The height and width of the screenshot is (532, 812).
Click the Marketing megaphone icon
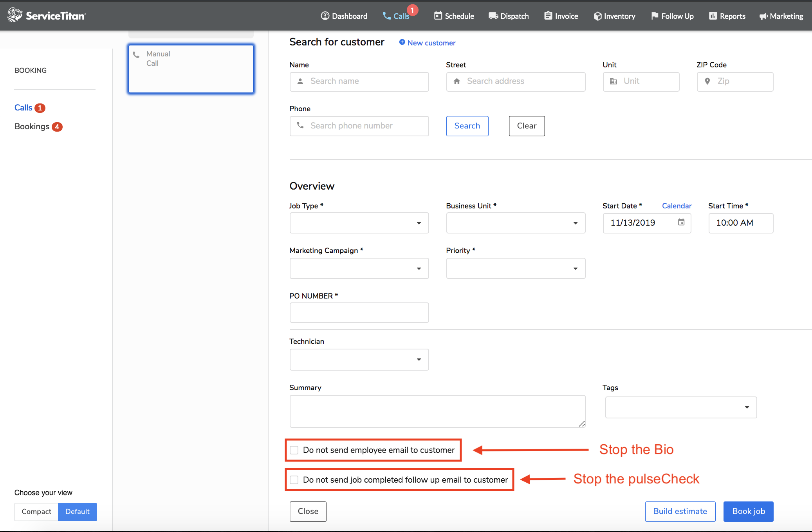click(x=763, y=16)
